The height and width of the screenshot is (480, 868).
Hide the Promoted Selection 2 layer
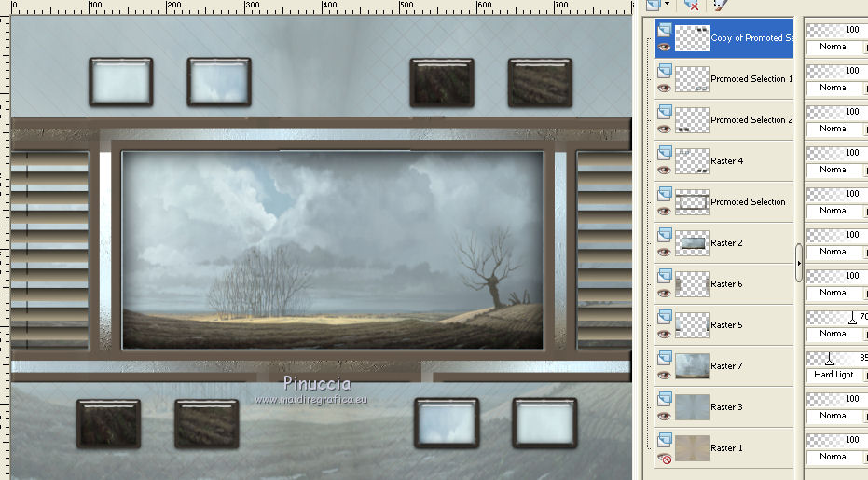pos(664,129)
